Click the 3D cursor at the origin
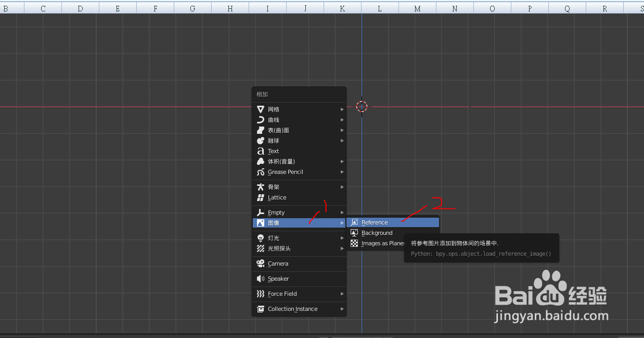644x338 pixels. coord(362,106)
